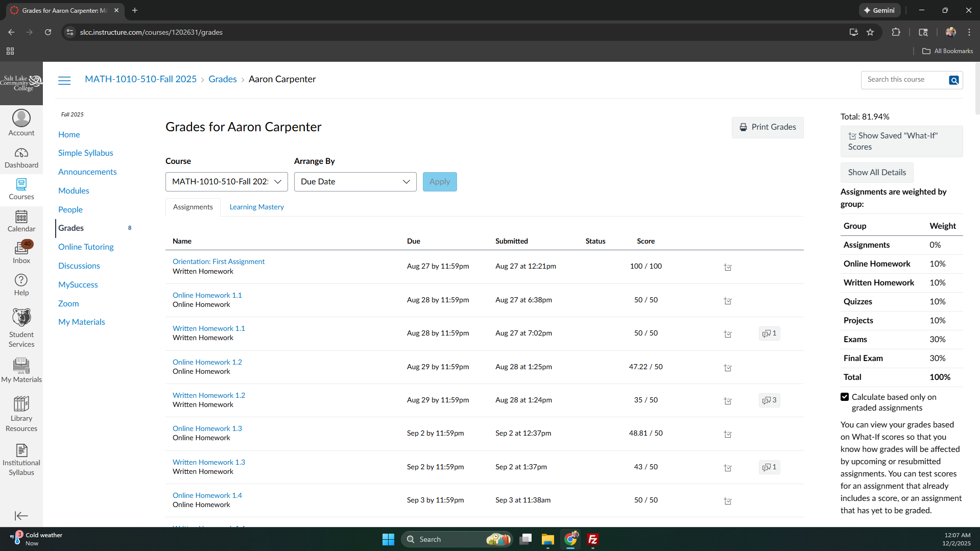Select Modules in the course menu
The image size is (980, 551).
coord(74,190)
